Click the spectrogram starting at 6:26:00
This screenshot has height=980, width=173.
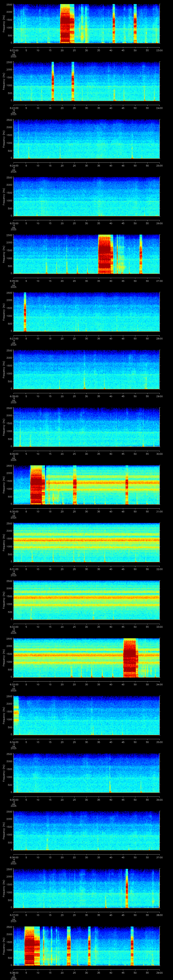click(x=86, y=254)
